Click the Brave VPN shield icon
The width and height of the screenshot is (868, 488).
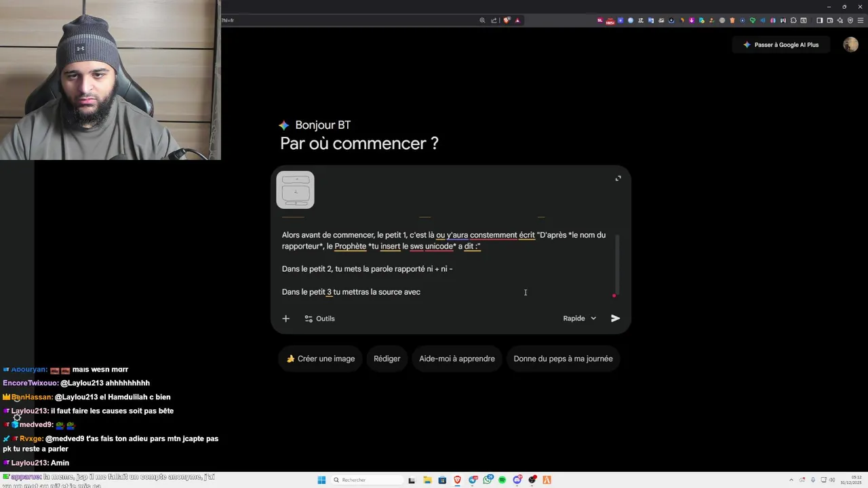tap(850, 20)
